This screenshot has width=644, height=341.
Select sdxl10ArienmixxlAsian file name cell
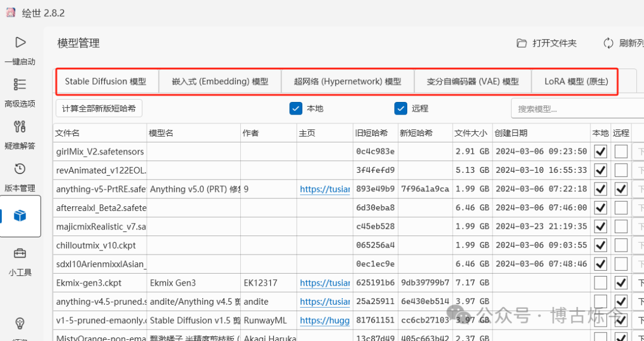[100, 264]
